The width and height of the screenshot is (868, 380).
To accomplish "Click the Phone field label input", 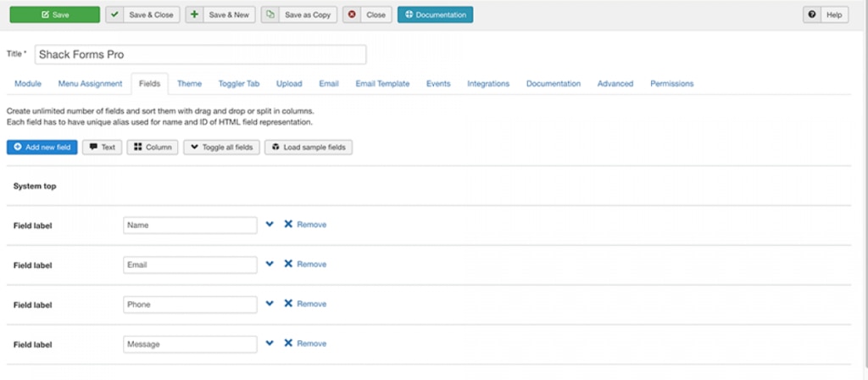I will (190, 305).
